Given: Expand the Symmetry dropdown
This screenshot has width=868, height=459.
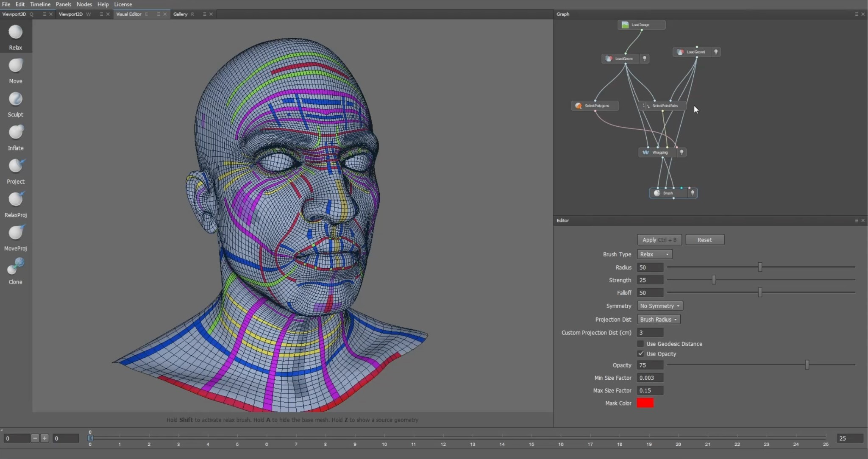Looking at the screenshot, I should [659, 306].
